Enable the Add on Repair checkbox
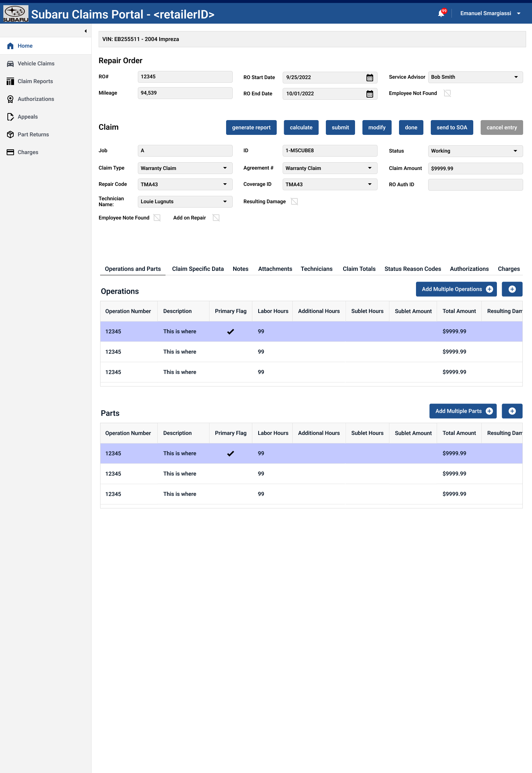The image size is (532, 773). click(216, 218)
